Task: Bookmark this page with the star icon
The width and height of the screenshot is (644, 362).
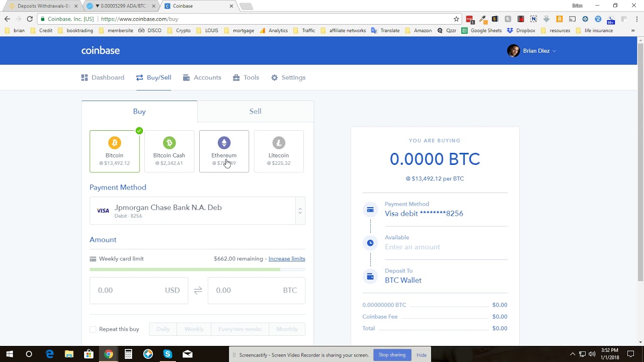Action: click(456, 19)
